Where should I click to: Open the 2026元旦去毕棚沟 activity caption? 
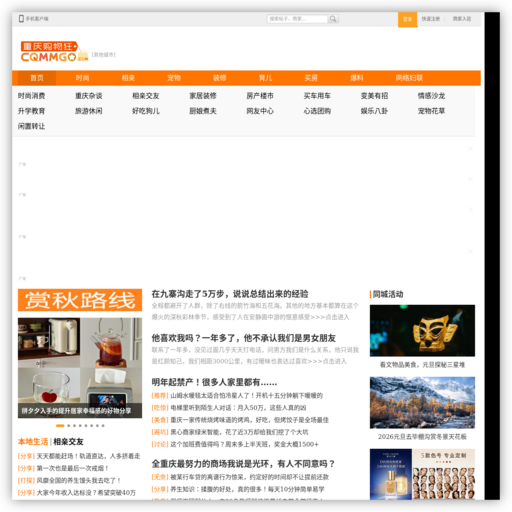tap(422, 437)
